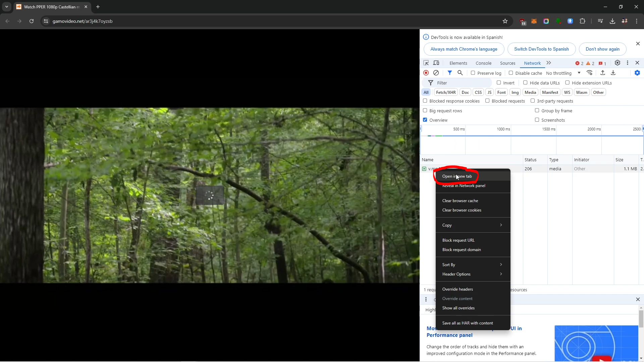The image size is (644, 362).
Task: Click the record network log icon
Action: [x=426, y=73]
